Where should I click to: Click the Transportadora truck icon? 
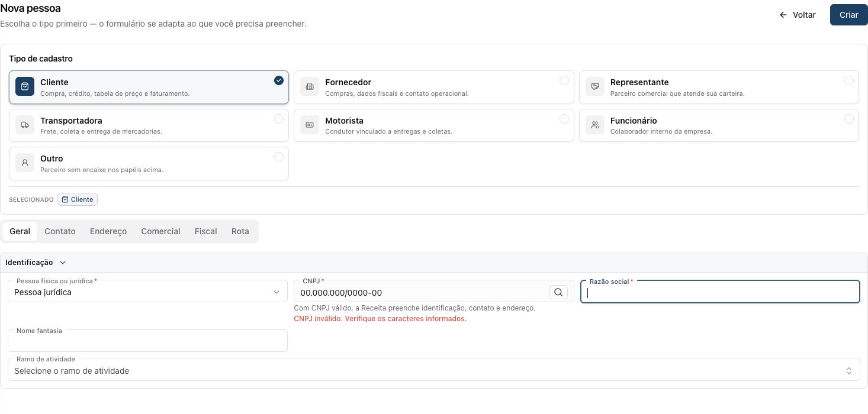(25, 125)
